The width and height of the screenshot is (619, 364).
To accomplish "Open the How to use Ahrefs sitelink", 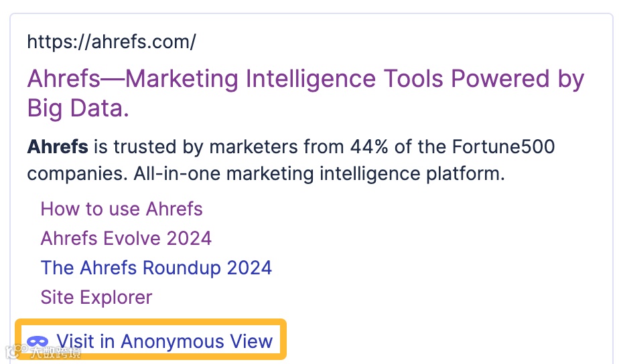I will (x=121, y=209).
